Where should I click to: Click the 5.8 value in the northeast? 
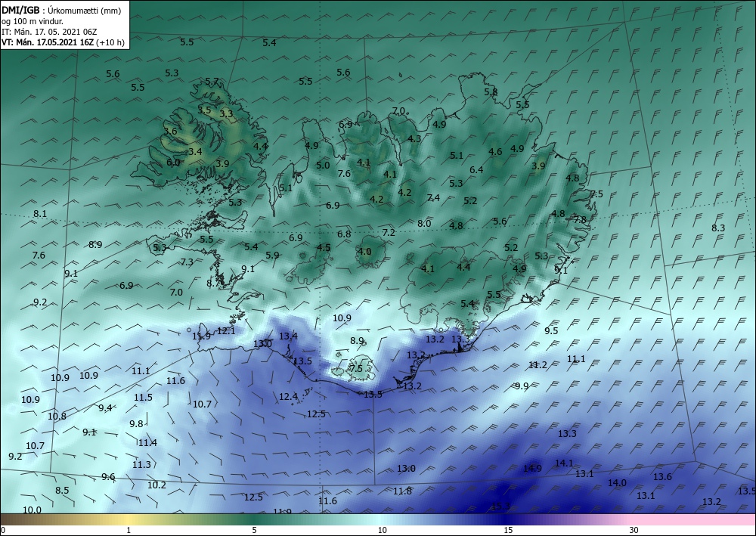coord(491,91)
